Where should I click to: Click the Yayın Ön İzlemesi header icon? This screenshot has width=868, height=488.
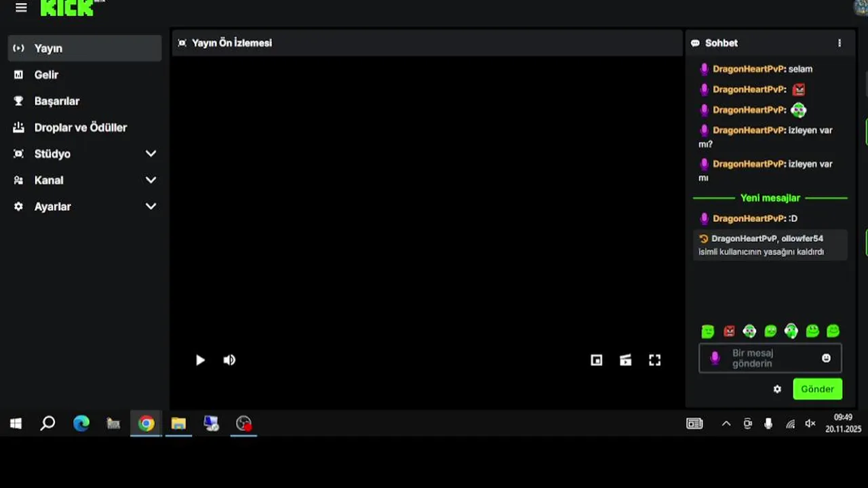(x=182, y=43)
